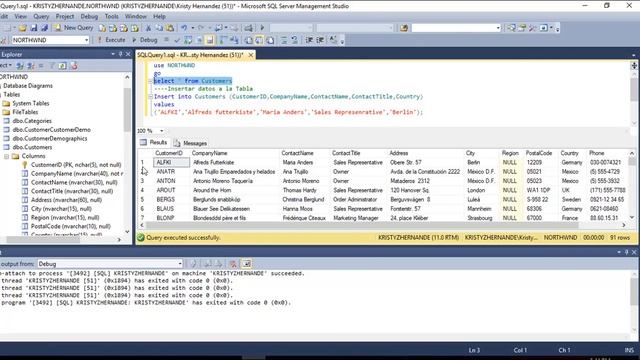Toggle Results to File icon
The height and width of the screenshot is (360, 640).
[x=270, y=40]
